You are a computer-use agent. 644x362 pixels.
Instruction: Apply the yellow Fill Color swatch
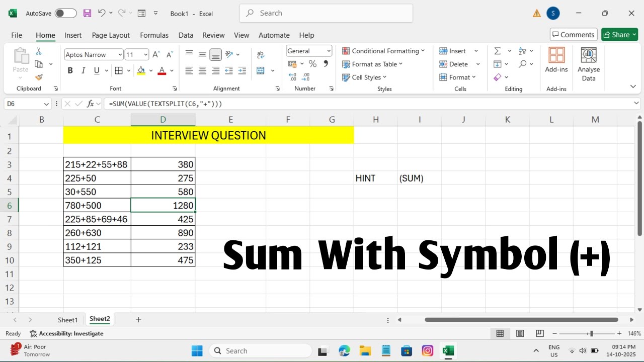141,71
